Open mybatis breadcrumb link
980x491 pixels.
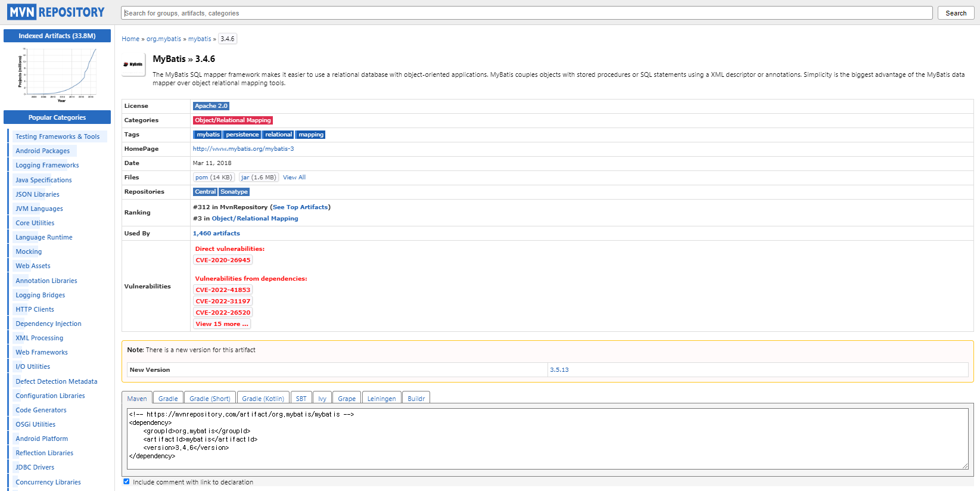point(200,39)
